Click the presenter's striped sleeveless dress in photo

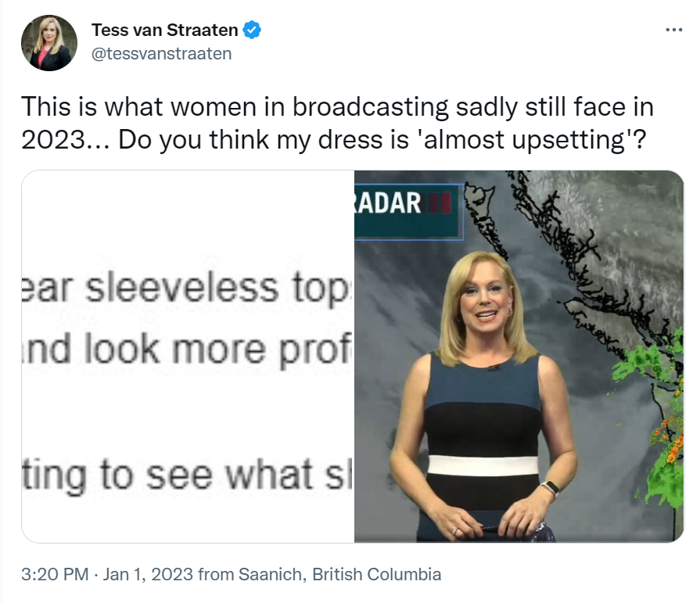point(483,447)
